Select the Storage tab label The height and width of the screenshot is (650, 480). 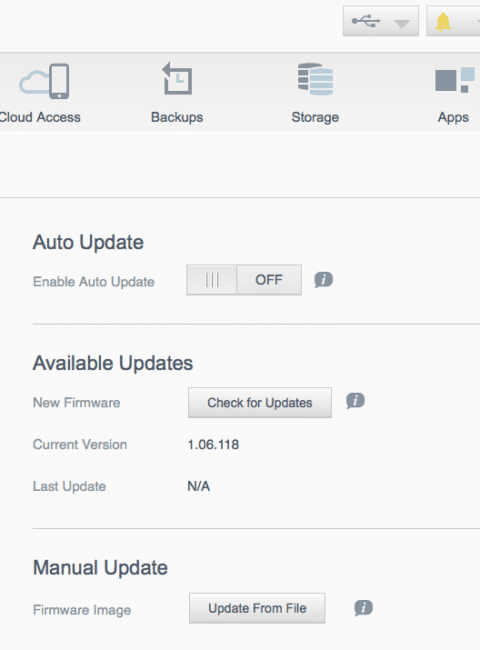[315, 117]
